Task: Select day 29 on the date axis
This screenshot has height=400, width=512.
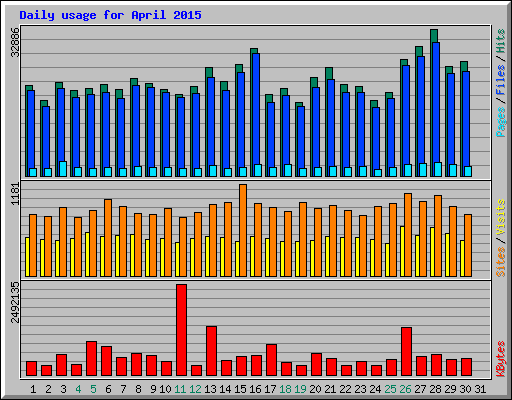Action: (x=451, y=389)
